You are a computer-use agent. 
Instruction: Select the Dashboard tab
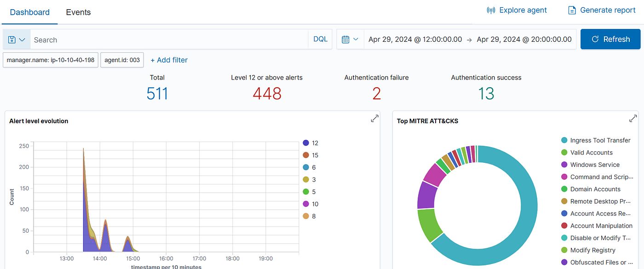tap(30, 12)
